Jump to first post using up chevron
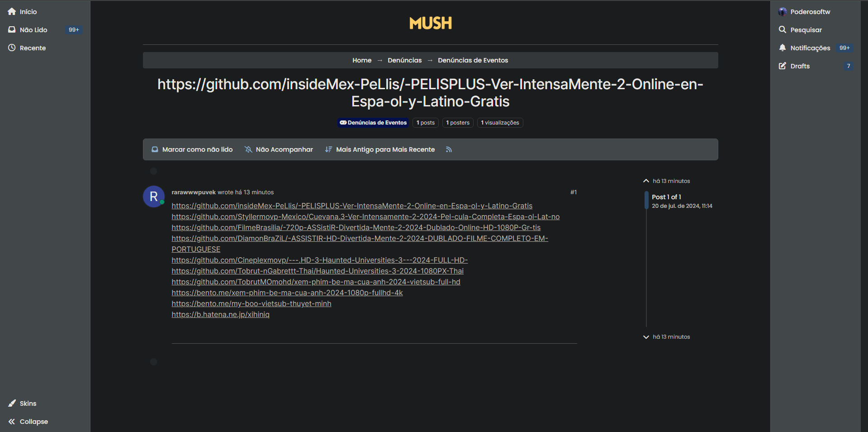The image size is (868, 432). pyautogui.click(x=646, y=181)
